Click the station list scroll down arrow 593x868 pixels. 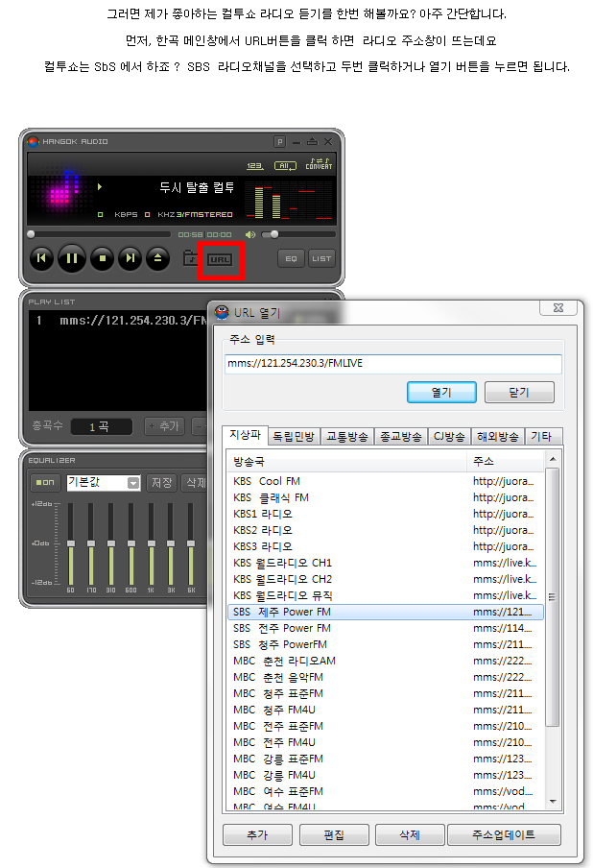(552, 802)
